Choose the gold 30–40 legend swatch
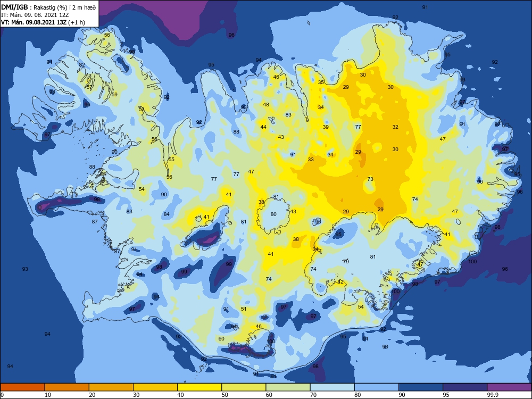The height and width of the screenshot is (399, 532). (155, 387)
